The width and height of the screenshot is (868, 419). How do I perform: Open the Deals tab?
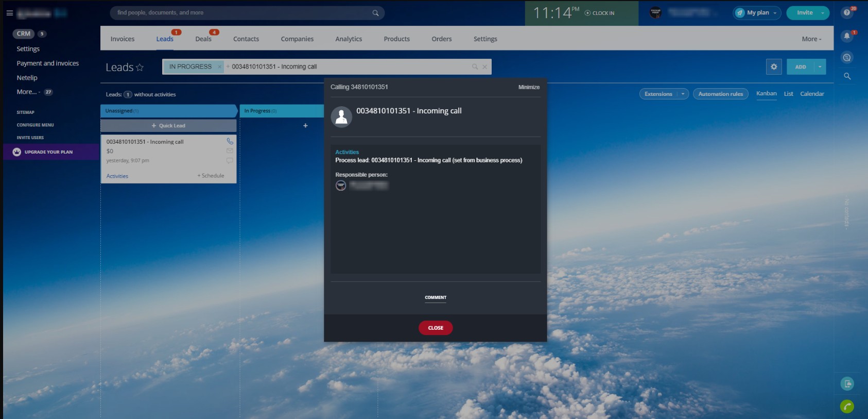[203, 39]
